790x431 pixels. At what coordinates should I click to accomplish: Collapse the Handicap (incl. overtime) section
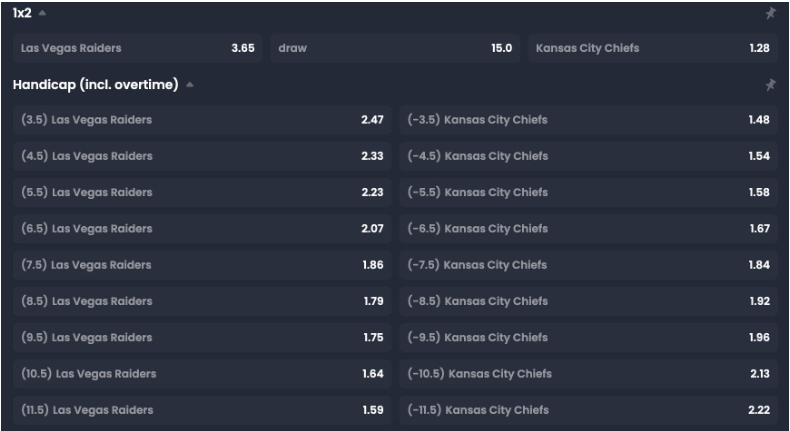[190, 85]
